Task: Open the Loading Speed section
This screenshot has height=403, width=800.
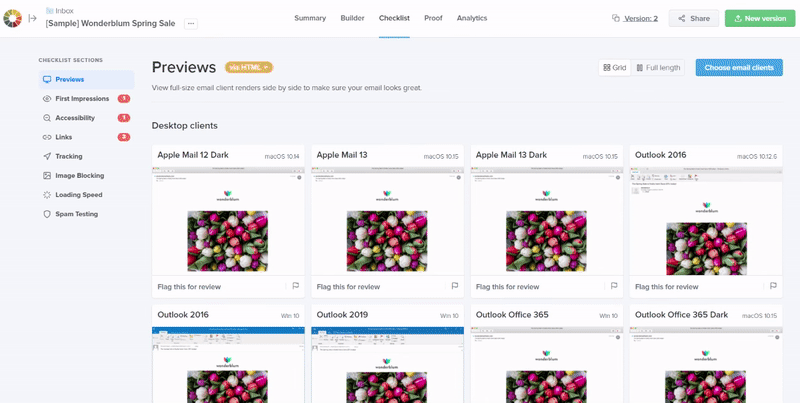Action: point(86,195)
